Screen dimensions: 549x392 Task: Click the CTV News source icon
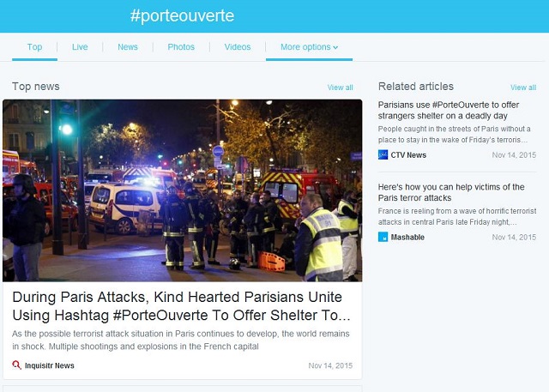[x=383, y=154]
